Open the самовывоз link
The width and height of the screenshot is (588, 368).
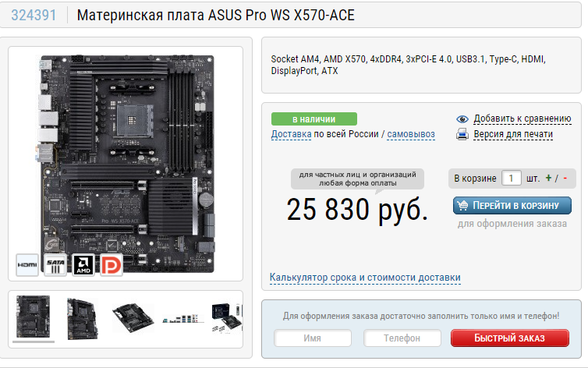click(411, 134)
